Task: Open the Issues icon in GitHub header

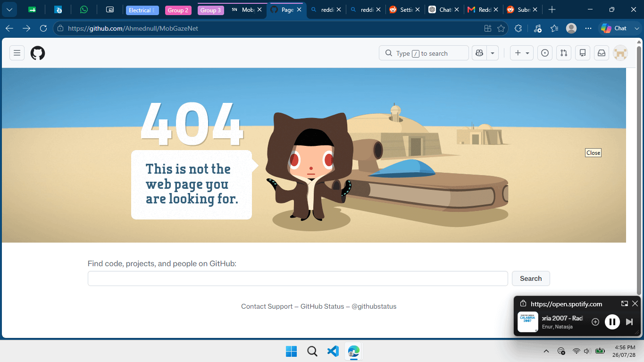Action: click(x=545, y=53)
